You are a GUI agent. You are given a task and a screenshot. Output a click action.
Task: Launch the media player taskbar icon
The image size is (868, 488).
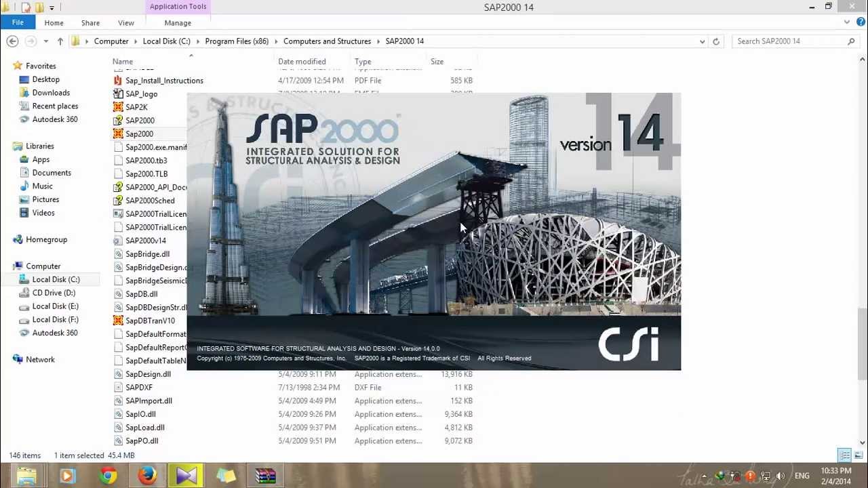pyautogui.click(x=66, y=476)
